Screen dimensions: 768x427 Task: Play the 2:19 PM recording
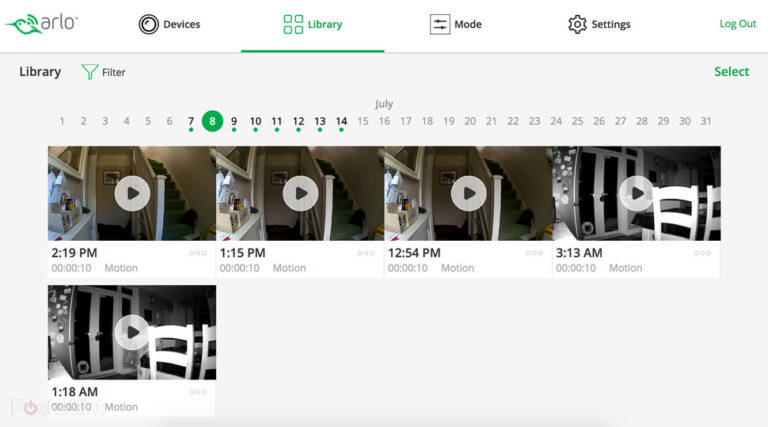pyautogui.click(x=132, y=193)
